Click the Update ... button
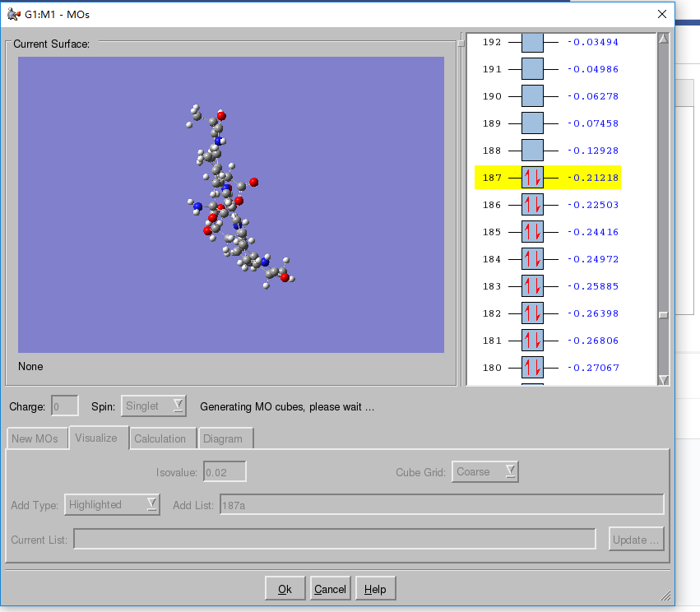This screenshot has width=700, height=612. [x=636, y=540]
